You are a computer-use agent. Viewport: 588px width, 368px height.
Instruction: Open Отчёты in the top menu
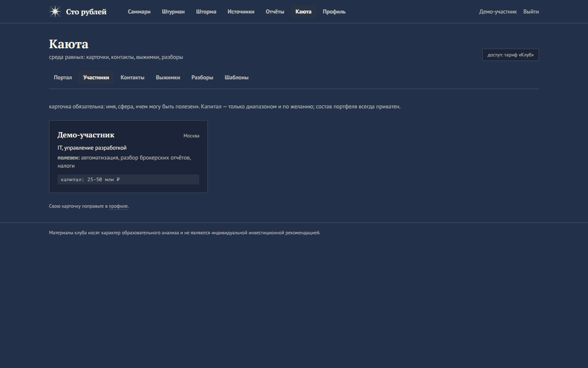275,12
